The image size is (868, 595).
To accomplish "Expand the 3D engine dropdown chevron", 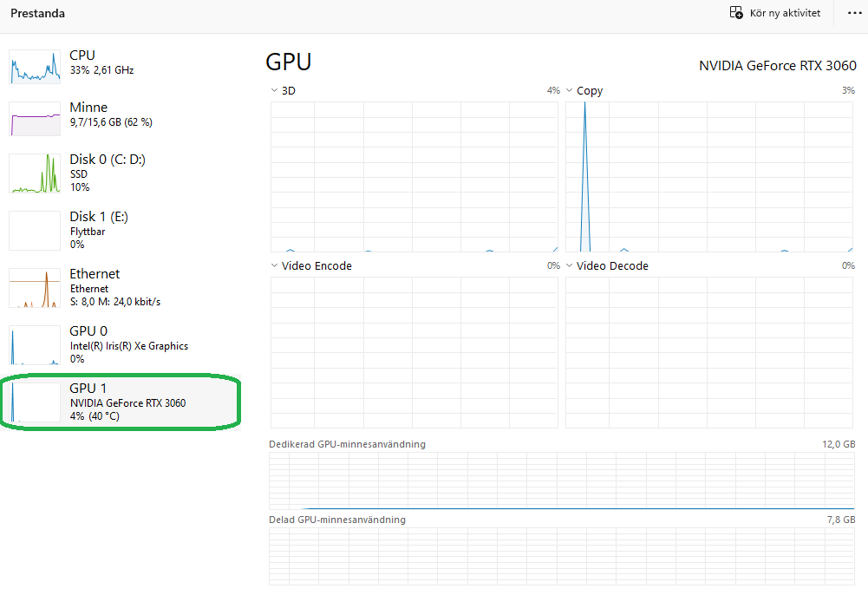I will (275, 91).
